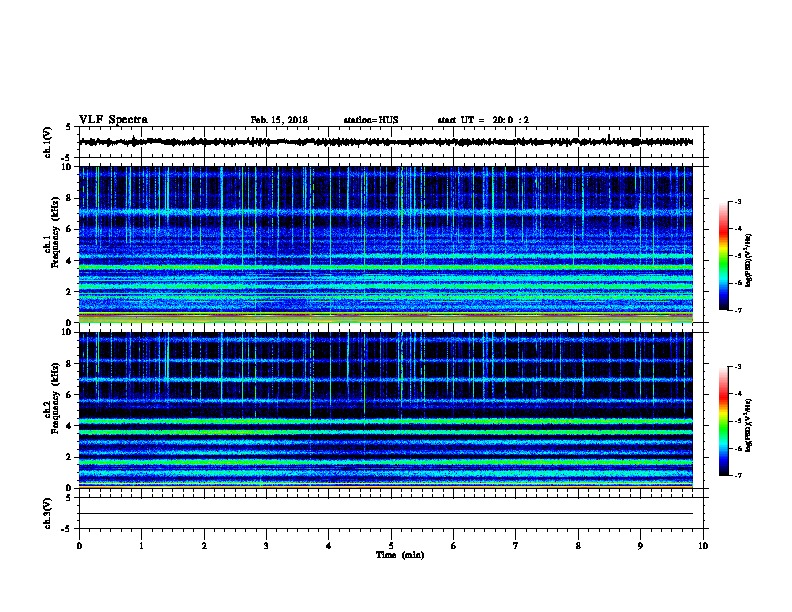Click the time axis tick label '5'
Image resolution: width=792 pixels, height=612 pixels.
391,546
